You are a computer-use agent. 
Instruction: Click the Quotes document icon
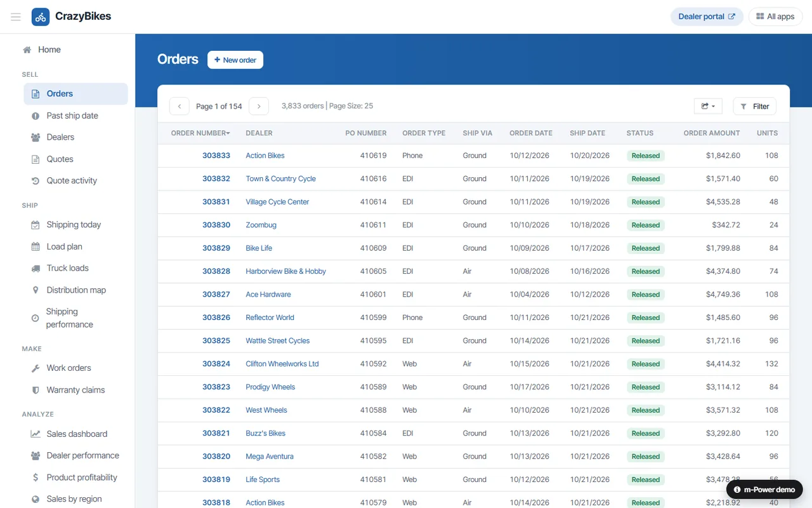tap(36, 159)
